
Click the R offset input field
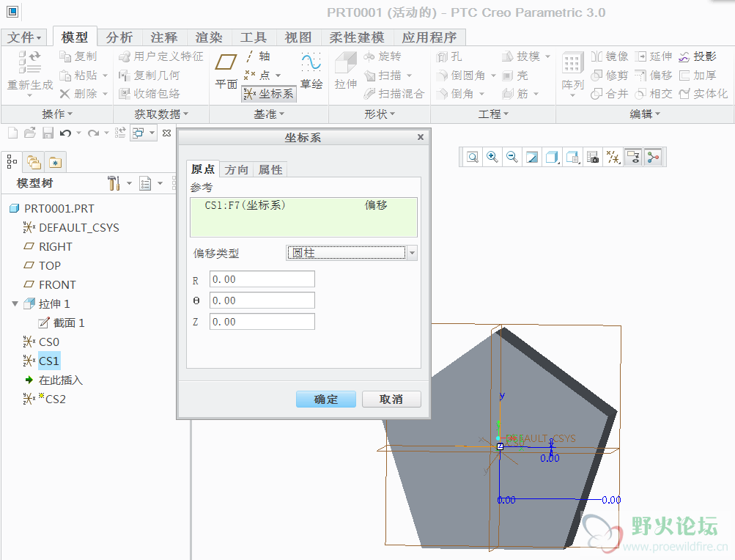(262, 279)
